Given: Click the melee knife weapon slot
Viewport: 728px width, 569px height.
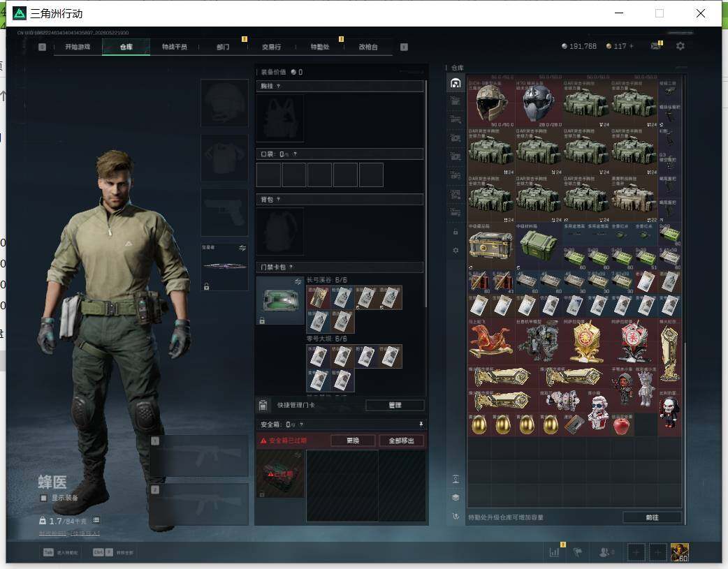Looking at the screenshot, I should 224,267.
